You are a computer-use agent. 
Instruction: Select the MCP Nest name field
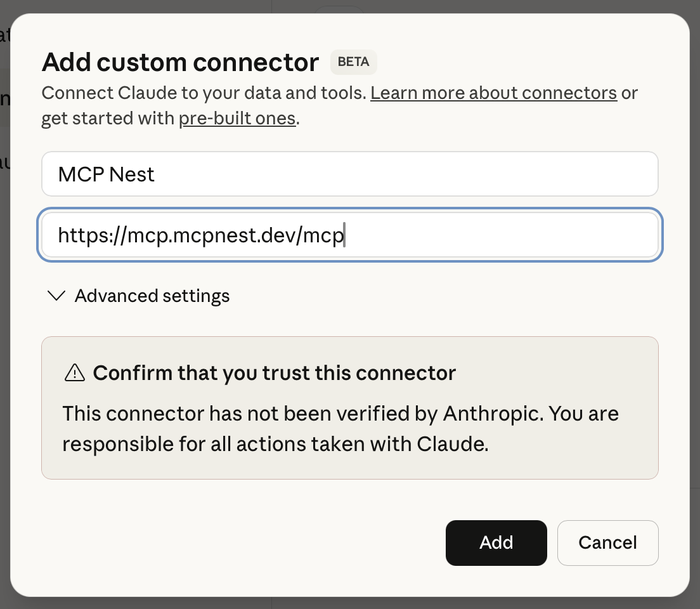(349, 173)
